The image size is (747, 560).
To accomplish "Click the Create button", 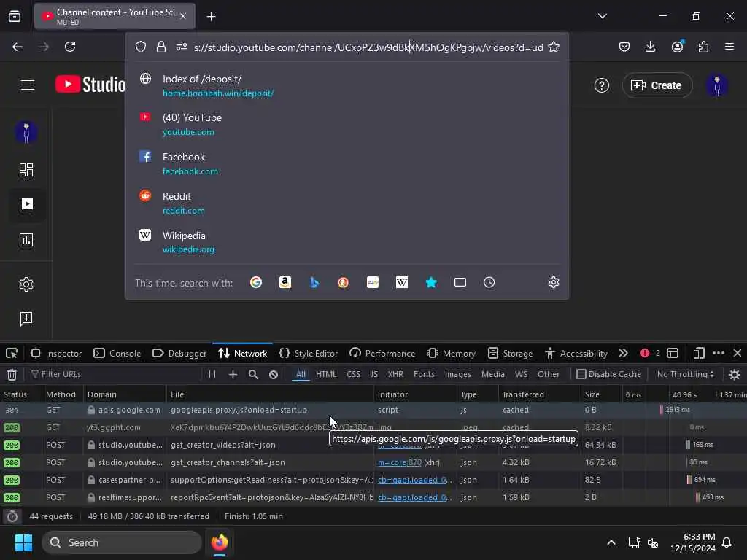I will coord(657,85).
